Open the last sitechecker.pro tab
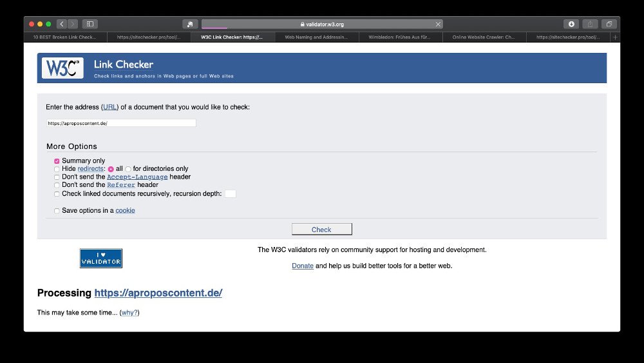Screen dimensions: 644x363 tap(568, 37)
